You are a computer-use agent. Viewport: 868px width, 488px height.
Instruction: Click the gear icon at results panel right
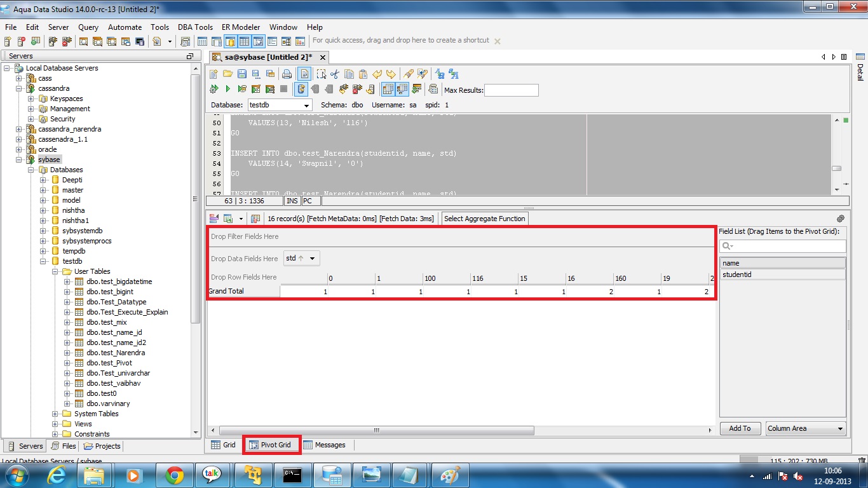coord(841,219)
